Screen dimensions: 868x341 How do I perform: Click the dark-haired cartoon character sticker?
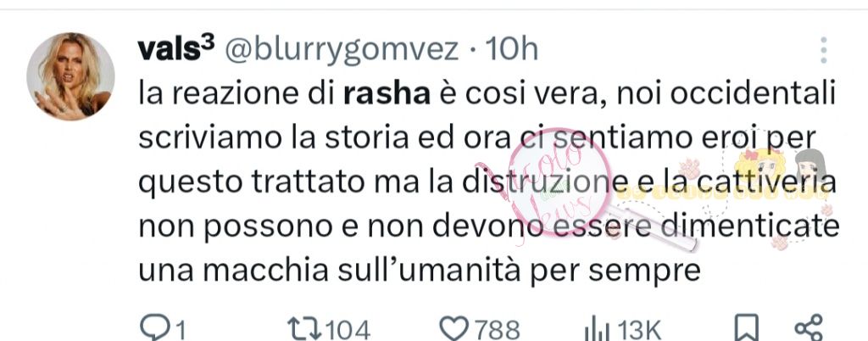(811, 165)
